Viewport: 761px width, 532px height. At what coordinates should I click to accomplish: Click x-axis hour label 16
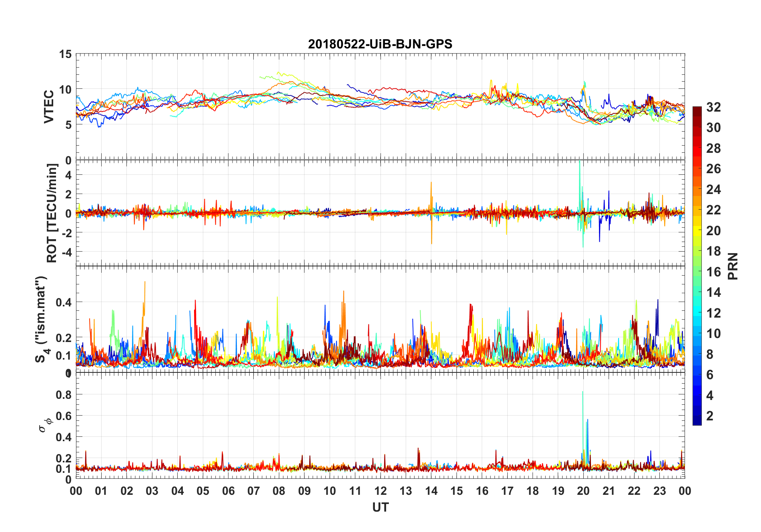(482, 491)
